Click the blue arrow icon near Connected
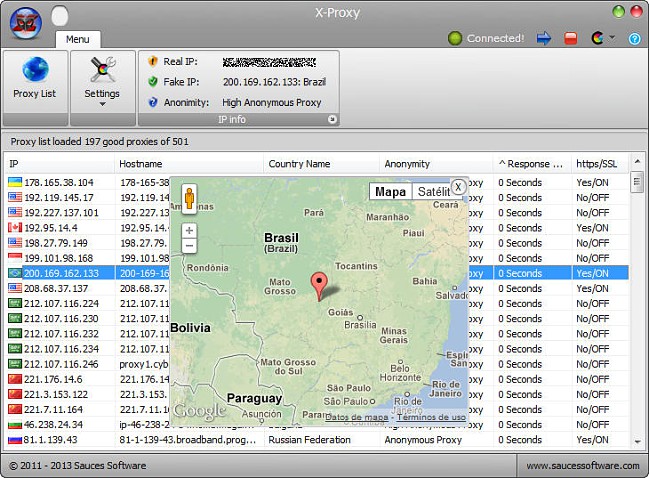Image resolution: width=649 pixels, height=478 pixels. tap(544, 39)
